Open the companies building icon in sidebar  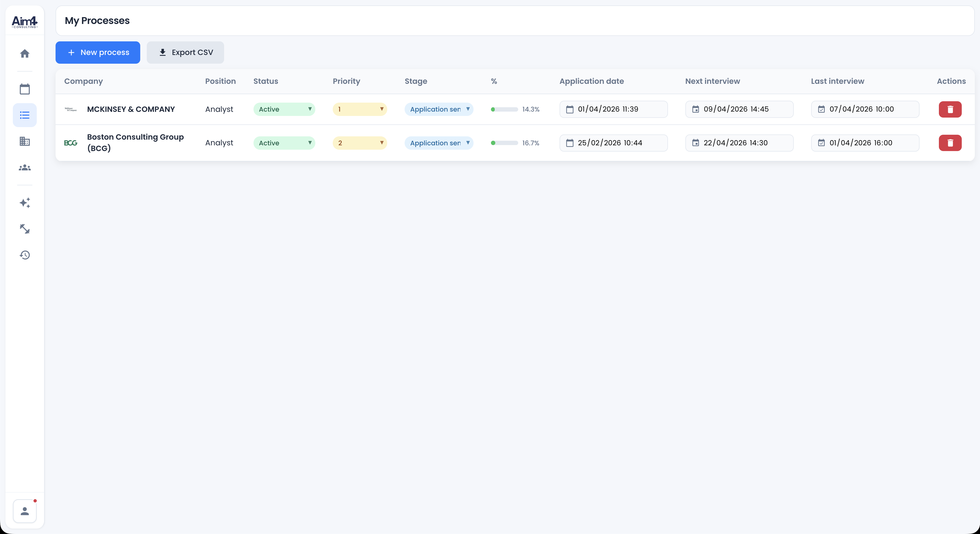[x=25, y=141]
